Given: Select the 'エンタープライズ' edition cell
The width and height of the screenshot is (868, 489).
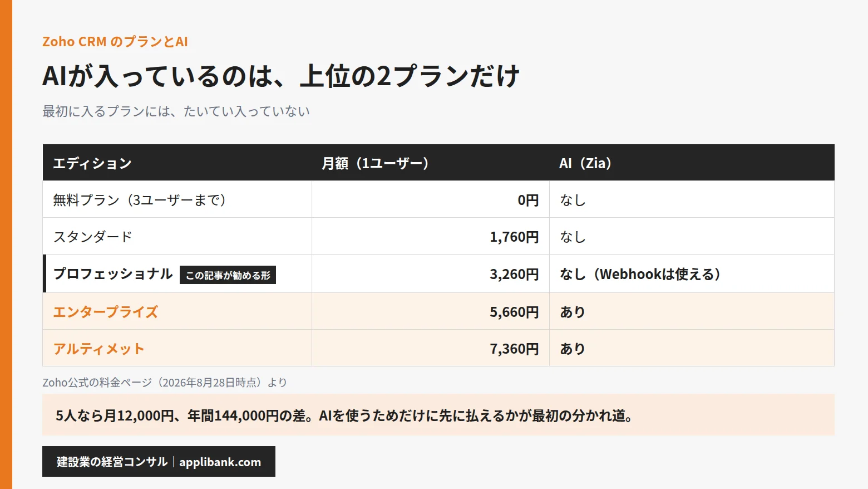Looking at the screenshot, I should (x=177, y=311).
